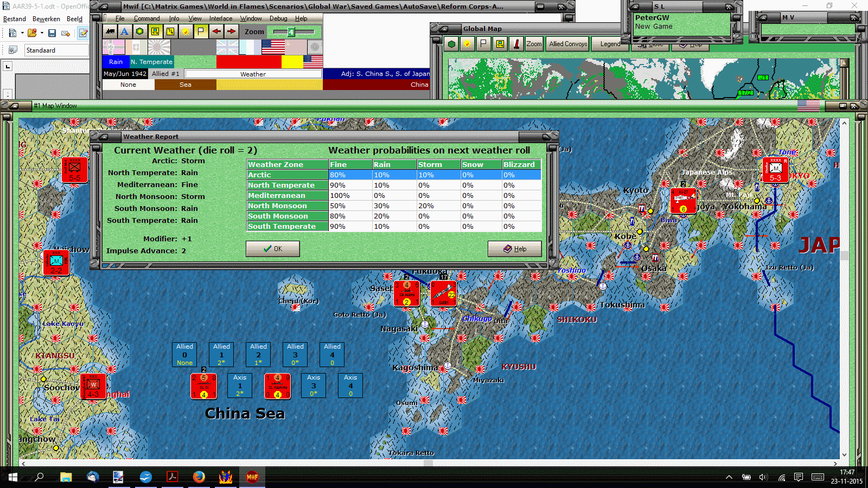Click white flag icon in Global Map toolbar

coord(483,44)
